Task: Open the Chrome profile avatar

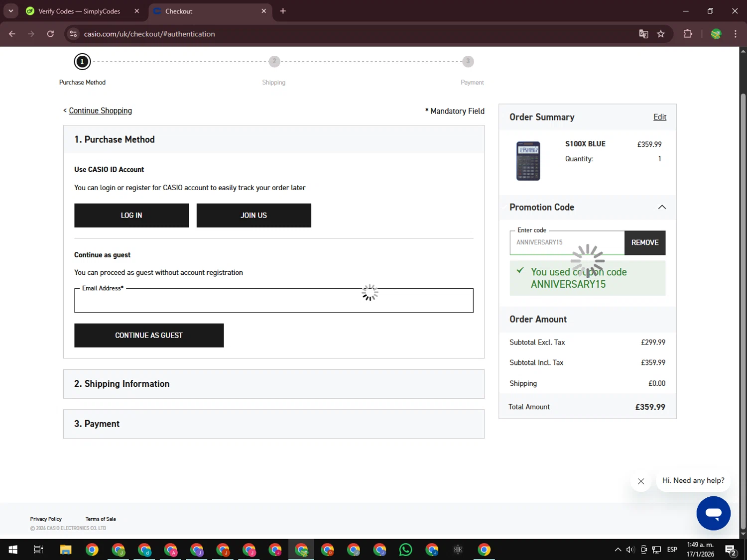Action: click(x=716, y=34)
